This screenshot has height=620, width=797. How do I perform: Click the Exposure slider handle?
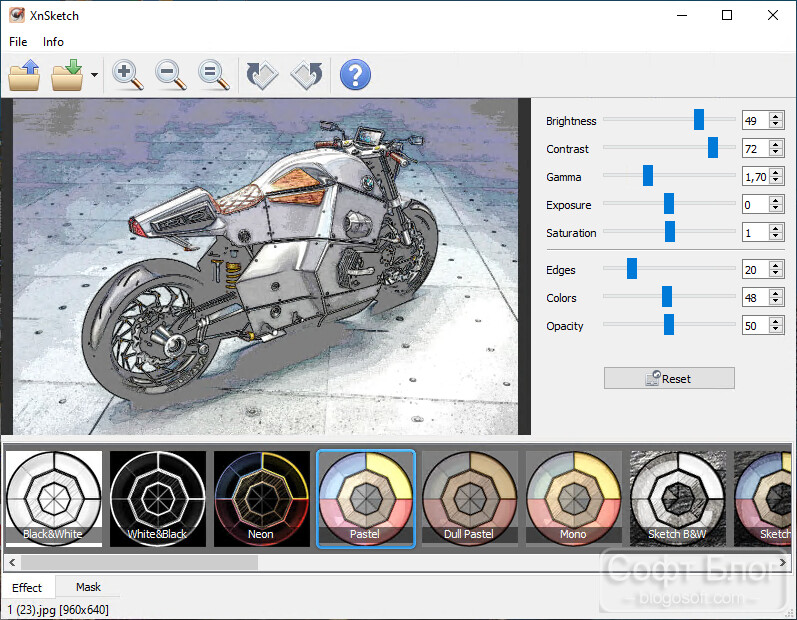click(669, 203)
